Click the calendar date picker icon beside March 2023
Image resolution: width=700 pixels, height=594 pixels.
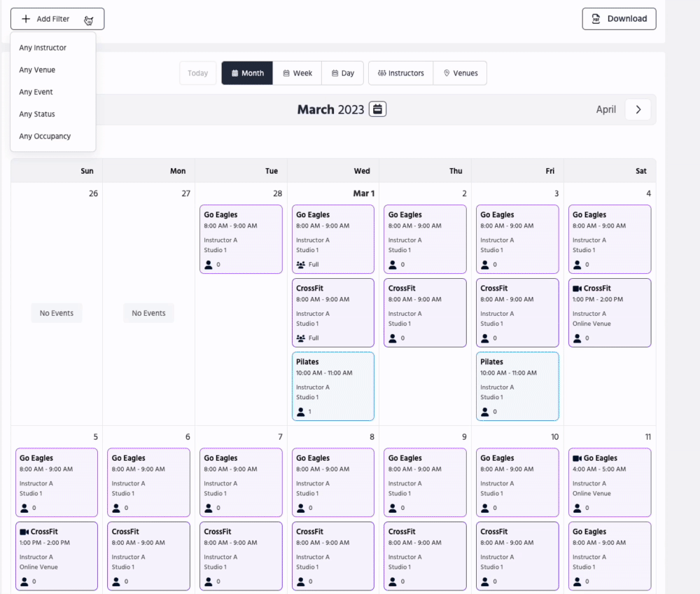pos(377,109)
